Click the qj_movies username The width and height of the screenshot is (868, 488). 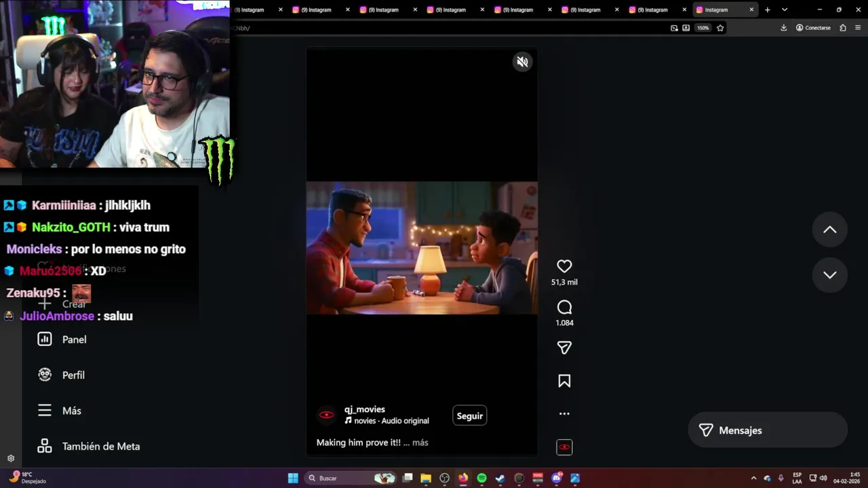click(364, 409)
